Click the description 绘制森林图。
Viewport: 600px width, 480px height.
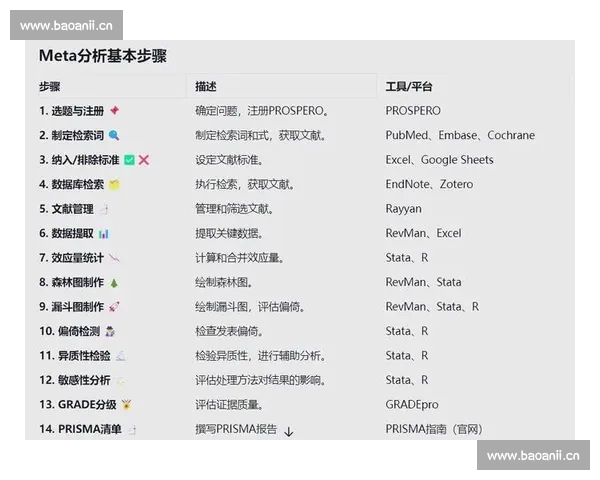point(224,282)
